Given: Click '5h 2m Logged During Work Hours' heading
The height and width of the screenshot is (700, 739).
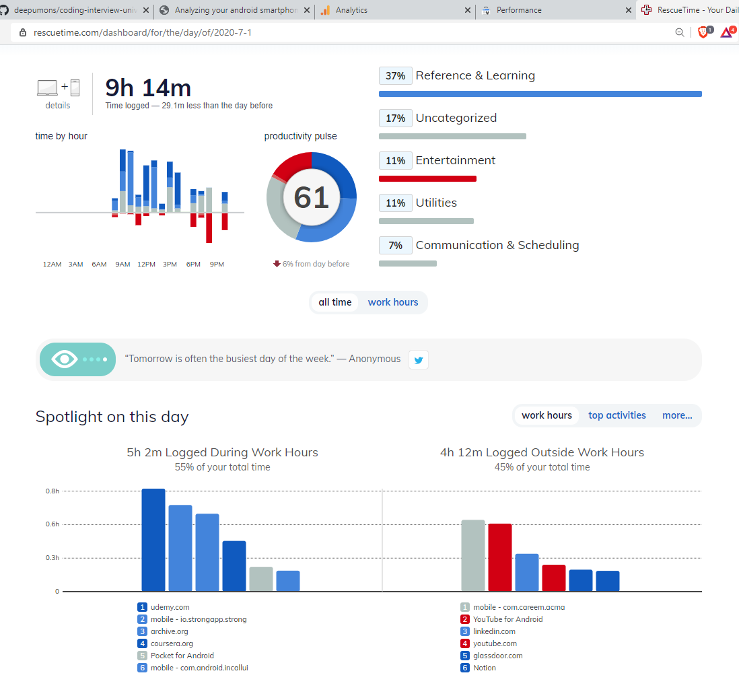Looking at the screenshot, I should [x=223, y=452].
